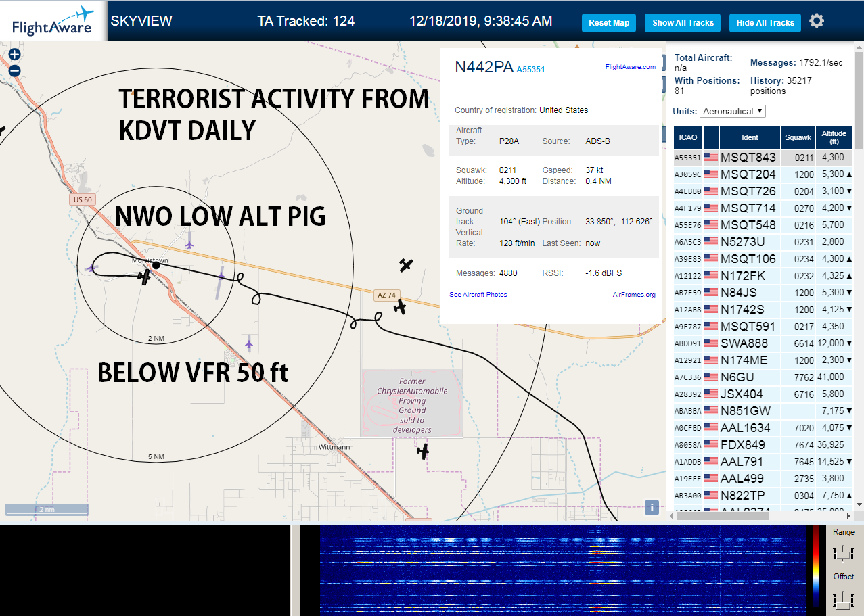Select the N174ME row
The height and width of the screenshot is (616, 864).
tap(763, 360)
